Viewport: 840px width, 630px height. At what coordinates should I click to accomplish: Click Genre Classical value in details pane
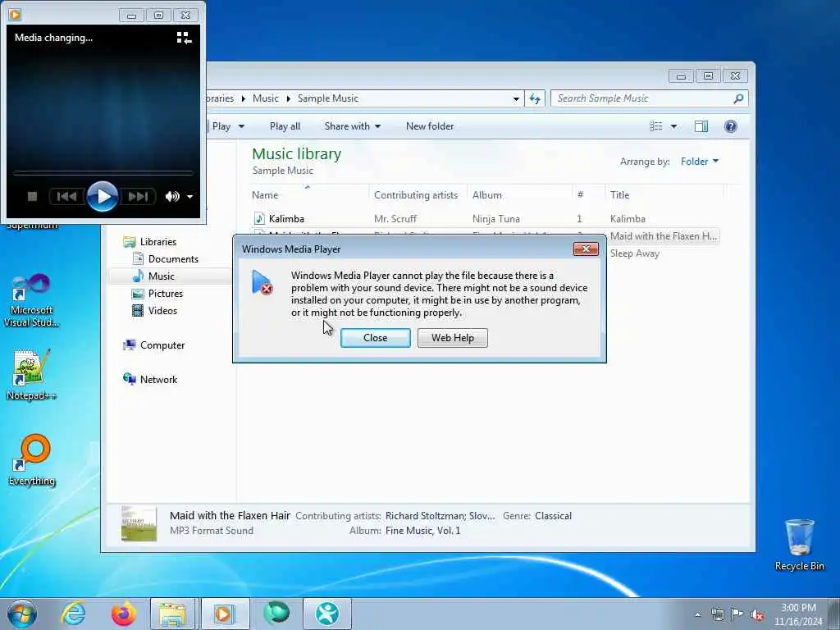tap(553, 516)
